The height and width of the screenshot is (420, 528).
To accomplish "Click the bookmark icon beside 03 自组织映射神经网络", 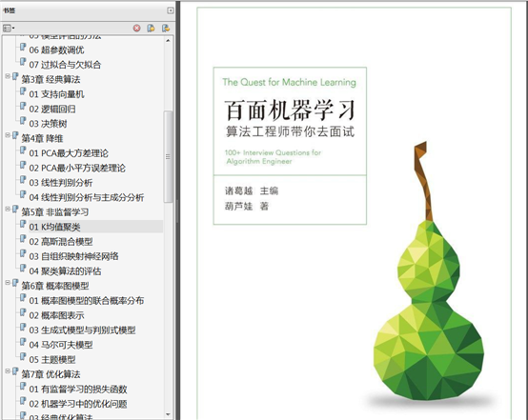I will click(23, 253).
